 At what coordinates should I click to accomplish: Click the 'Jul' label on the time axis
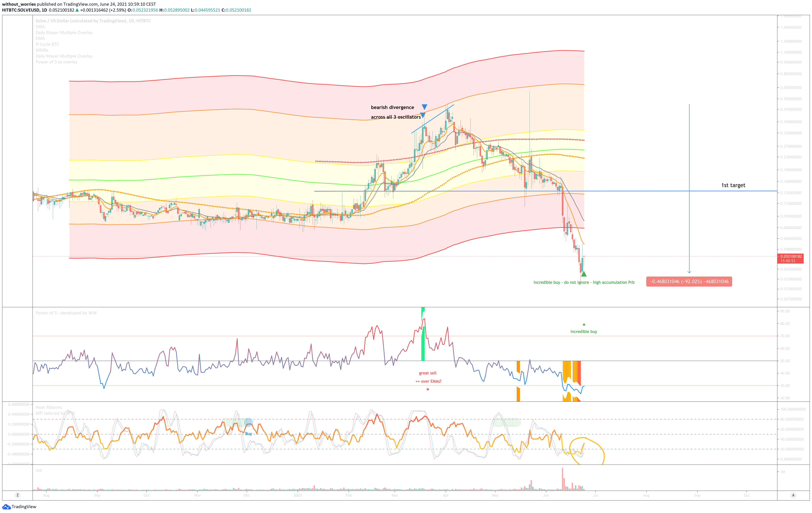point(595,495)
